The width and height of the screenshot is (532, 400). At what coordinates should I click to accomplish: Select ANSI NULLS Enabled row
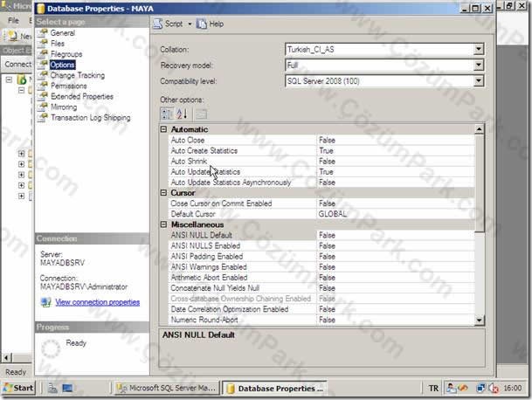coord(321,245)
